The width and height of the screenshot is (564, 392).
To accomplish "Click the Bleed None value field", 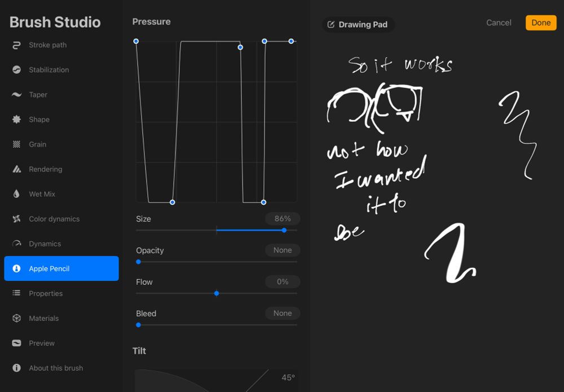I will 283,313.
